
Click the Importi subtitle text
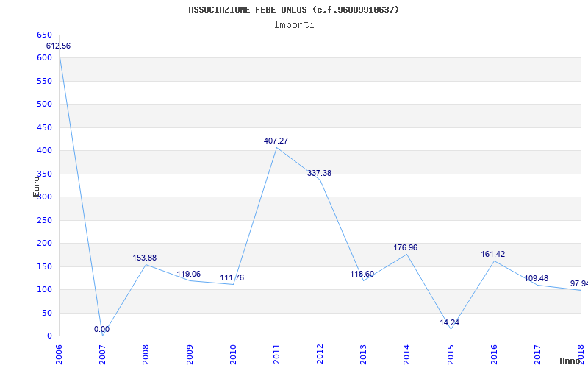(294, 24)
